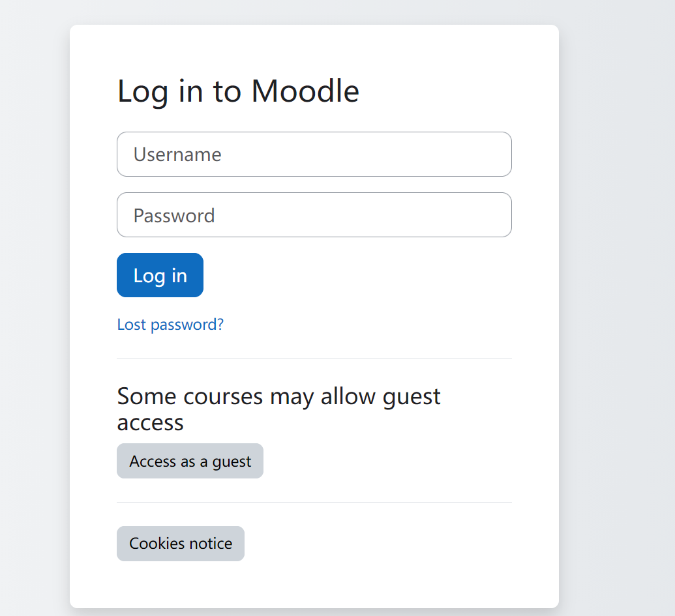This screenshot has width=675, height=616.
Task: Follow the forgotten password link
Action: point(170,325)
